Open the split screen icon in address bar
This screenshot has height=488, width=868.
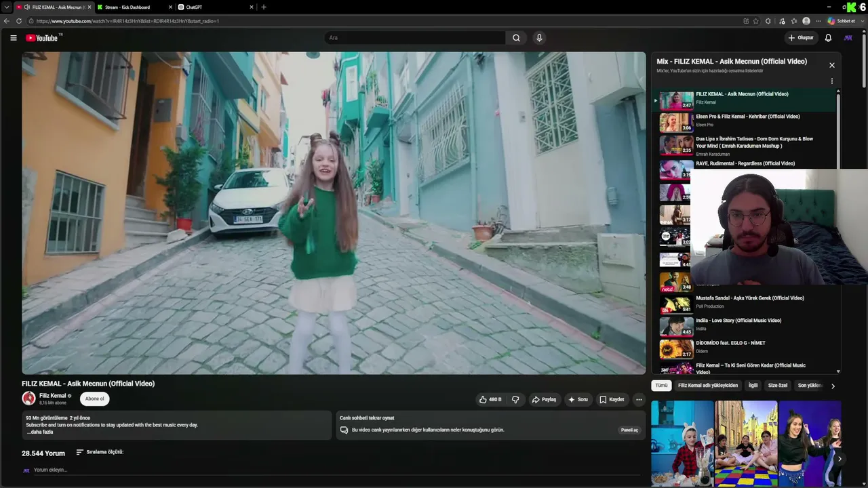(746, 21)
